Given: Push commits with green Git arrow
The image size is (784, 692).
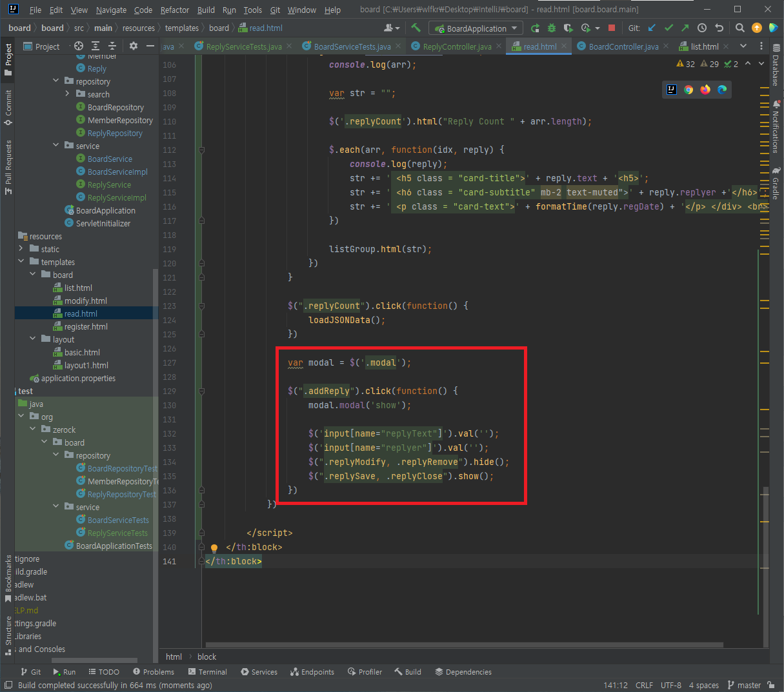Looking at the screenshot, I should (685, 28).
